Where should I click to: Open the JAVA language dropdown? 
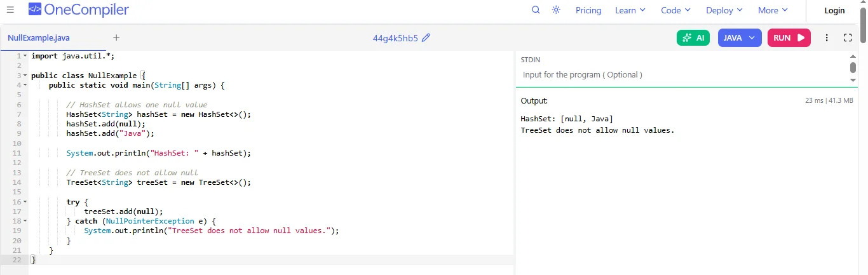point(740,37)
